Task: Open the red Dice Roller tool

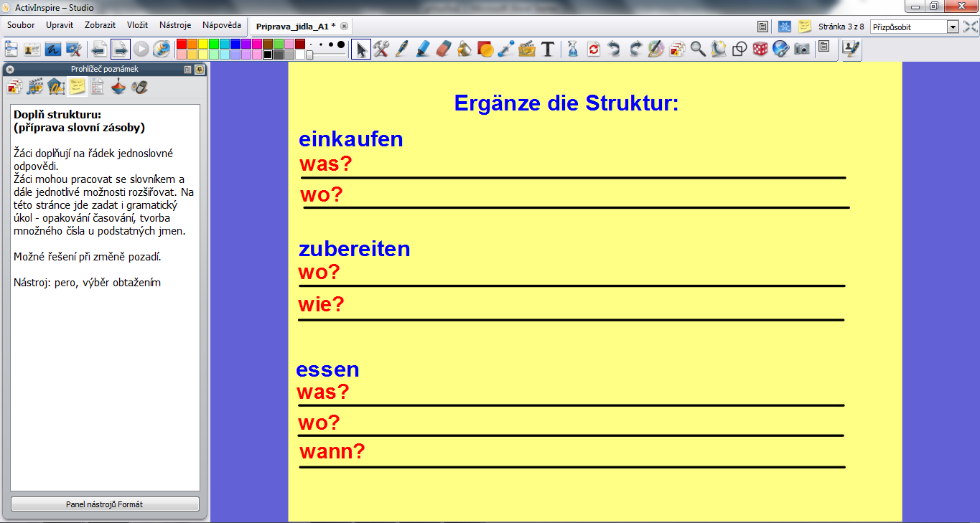Action: tap(760, 49)
